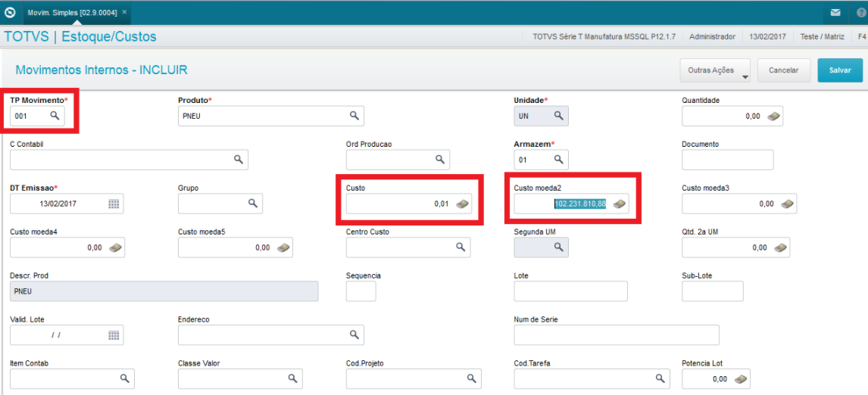Open Grupo search magnifier
This screenshot has height=395, width=868.
252,204
